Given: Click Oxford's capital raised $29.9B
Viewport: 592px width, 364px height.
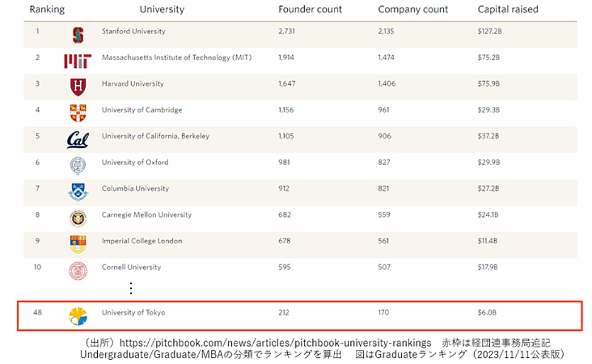Looking at the screenshot, I should coord(489,162).
